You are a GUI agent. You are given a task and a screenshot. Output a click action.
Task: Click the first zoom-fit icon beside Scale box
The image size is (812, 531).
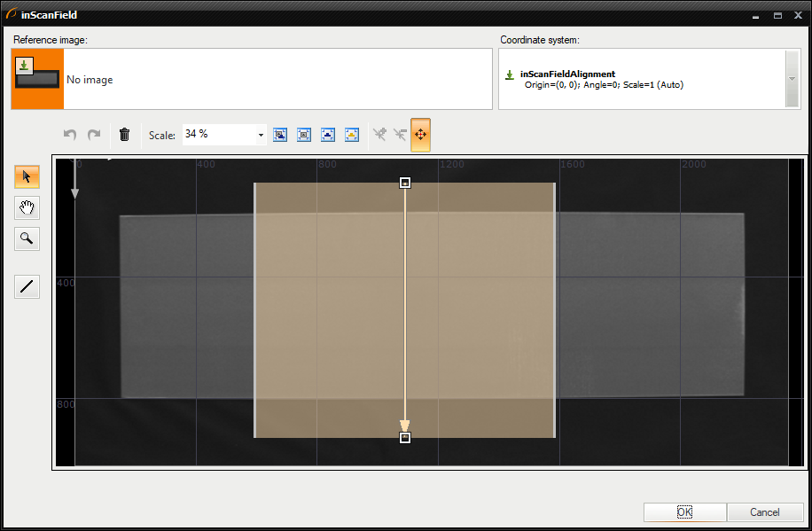click(x=280, y=135)
